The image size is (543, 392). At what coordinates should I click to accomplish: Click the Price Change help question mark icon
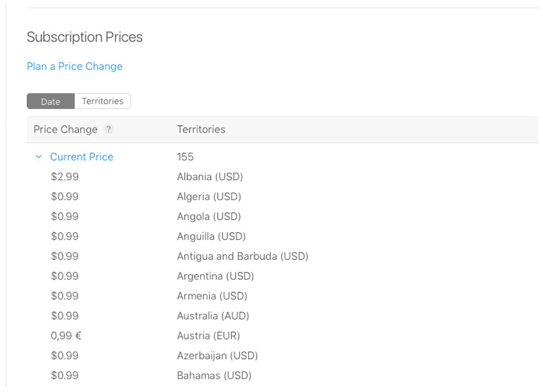109,130
